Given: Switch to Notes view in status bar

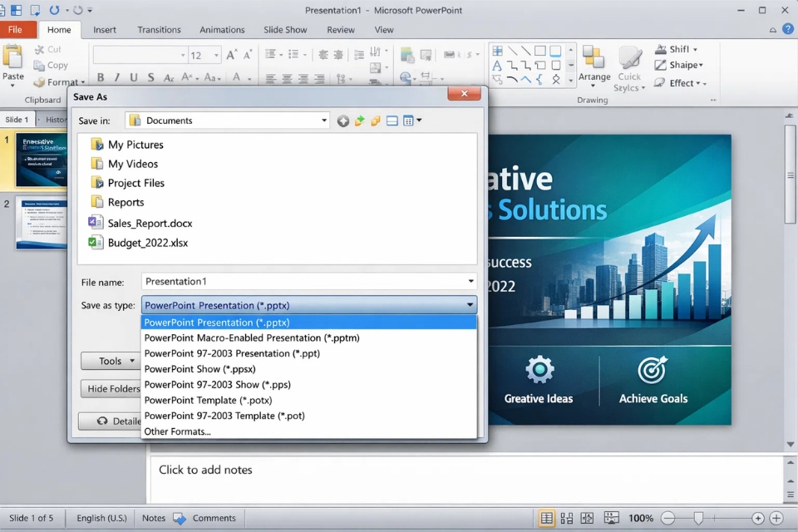Looking at the screenshot, I should tap(154, 517).
